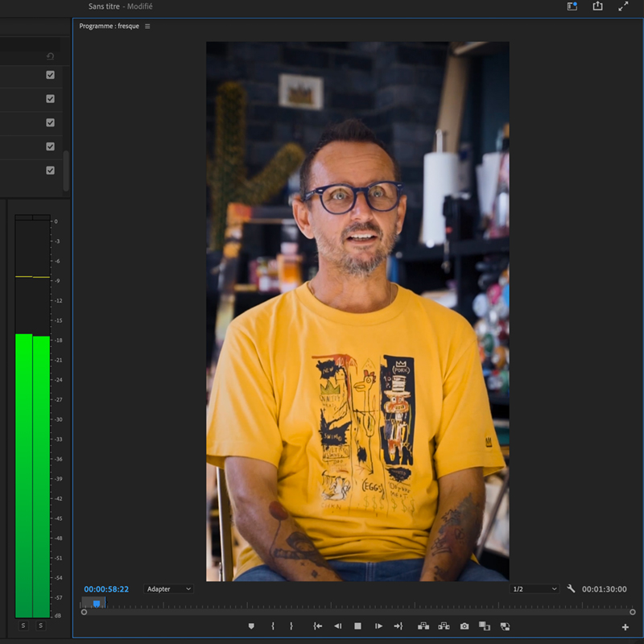Click the Extract button

point(444,626)
